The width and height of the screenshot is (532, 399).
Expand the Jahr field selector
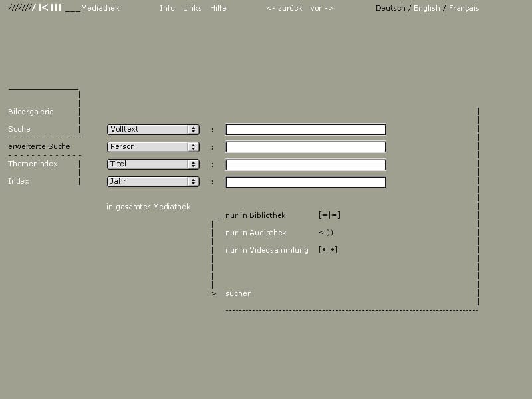point(153,182)
